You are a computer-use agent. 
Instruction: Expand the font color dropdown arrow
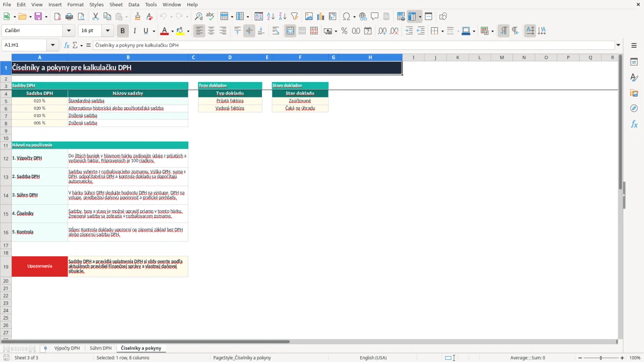pos(172,31)
